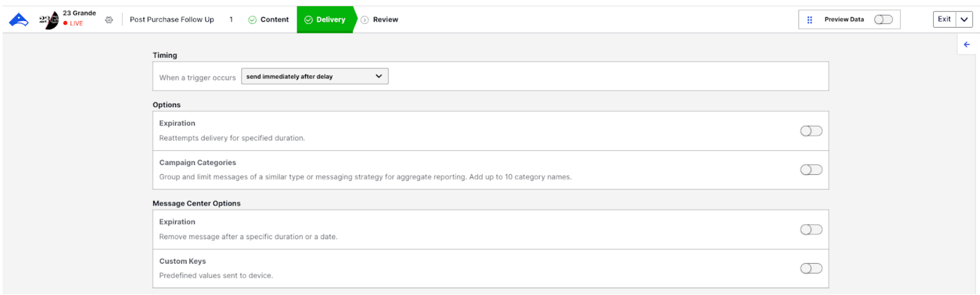This screenshot has height=295, width=980.
Task: Go to the Review step tab
Action: 380,20
